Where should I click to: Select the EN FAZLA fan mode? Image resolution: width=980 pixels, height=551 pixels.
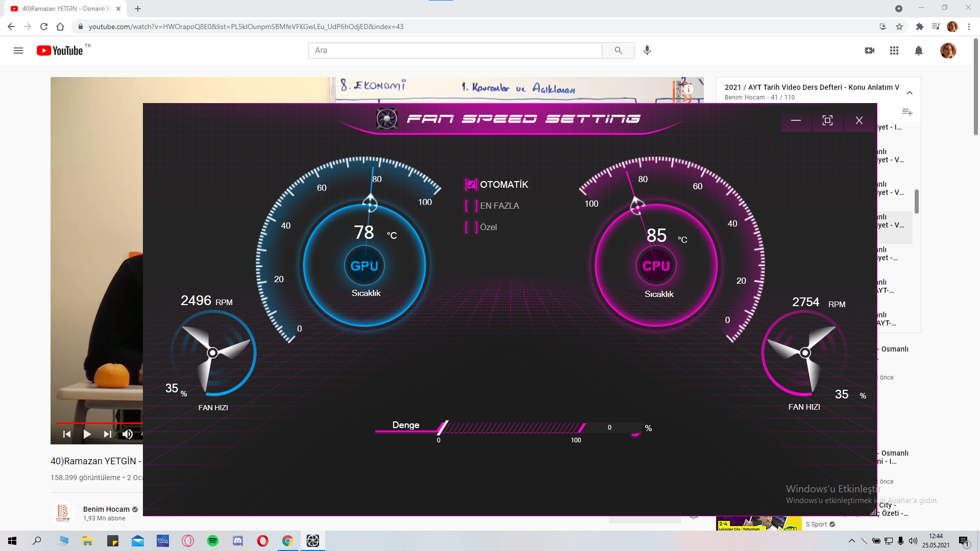click(x=471, y=206)
